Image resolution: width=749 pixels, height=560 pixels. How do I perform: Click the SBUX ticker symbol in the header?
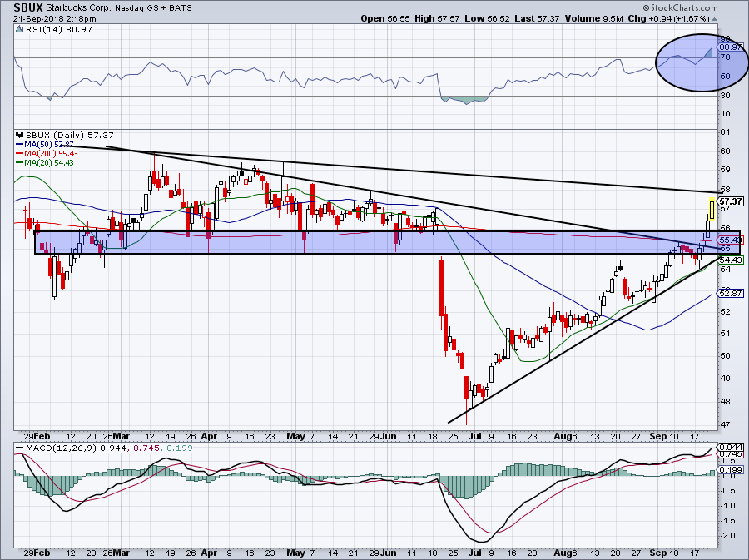click(x=28, y=7)
